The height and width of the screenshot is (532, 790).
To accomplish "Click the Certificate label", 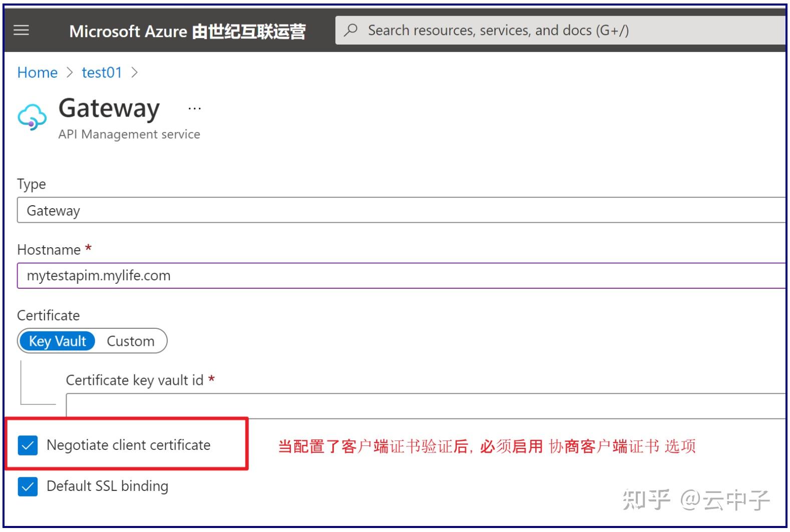I will coord(49,315).
